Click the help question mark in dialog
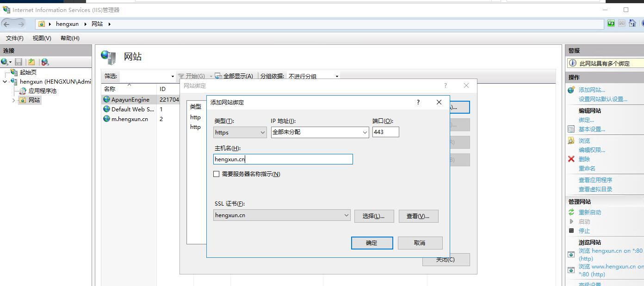 (x=418, y=102)
